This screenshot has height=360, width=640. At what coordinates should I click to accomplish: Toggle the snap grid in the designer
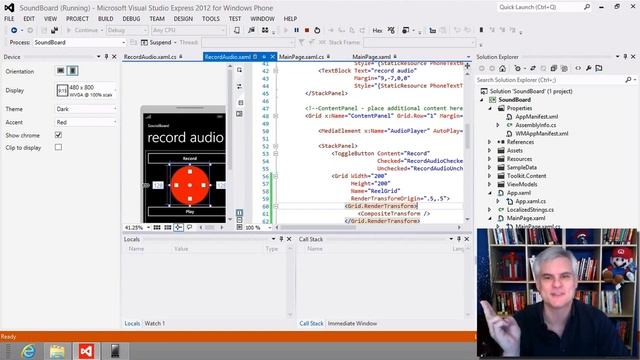coord(157,227)
